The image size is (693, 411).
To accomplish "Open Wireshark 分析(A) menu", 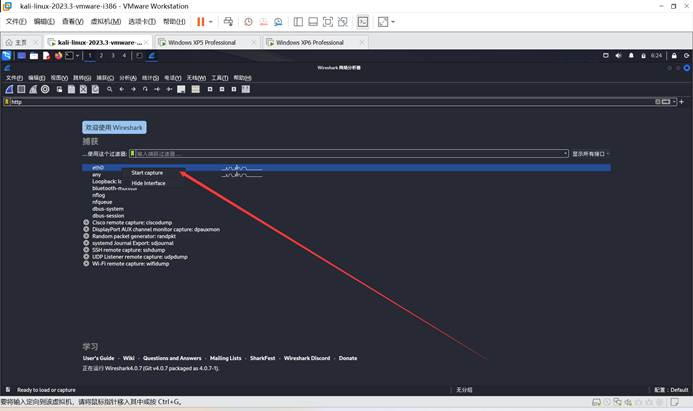I will click(x=128, y=78).
